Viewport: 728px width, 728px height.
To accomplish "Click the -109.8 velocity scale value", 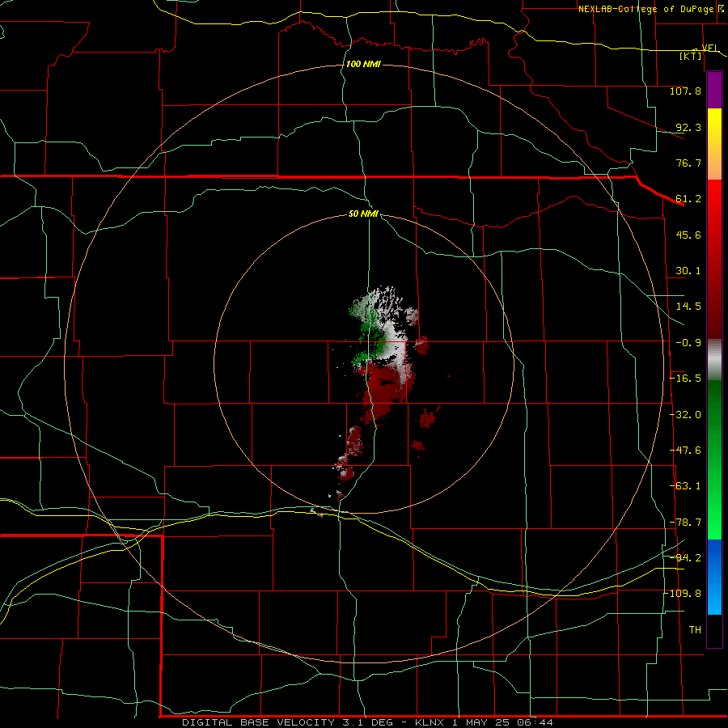I will (683, 594).
